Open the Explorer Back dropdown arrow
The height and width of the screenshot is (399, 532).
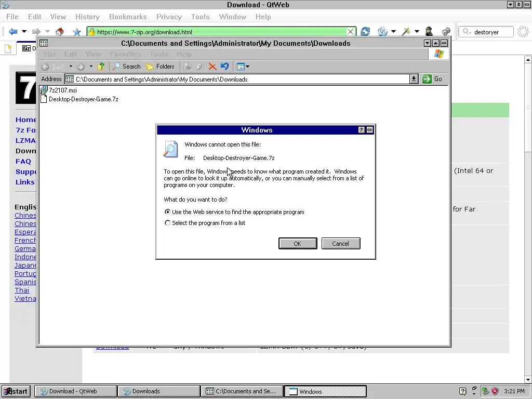point(71,66)
